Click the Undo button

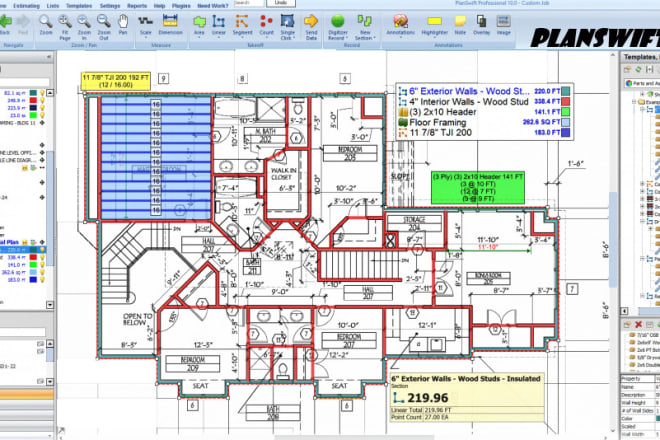[281, 3]
